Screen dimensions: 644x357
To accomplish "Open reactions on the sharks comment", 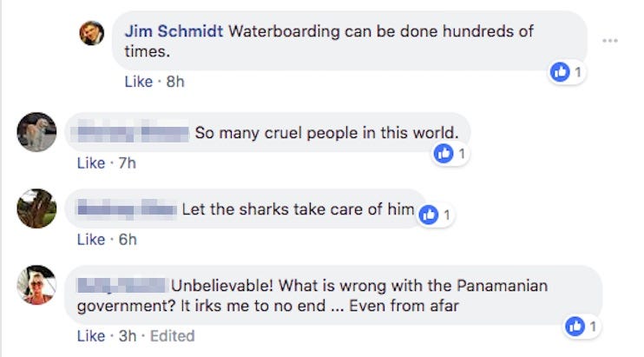I will 435,215.
